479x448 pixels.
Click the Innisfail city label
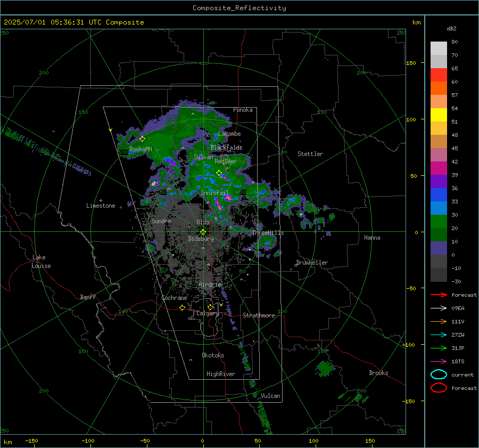tap(214, 193)
